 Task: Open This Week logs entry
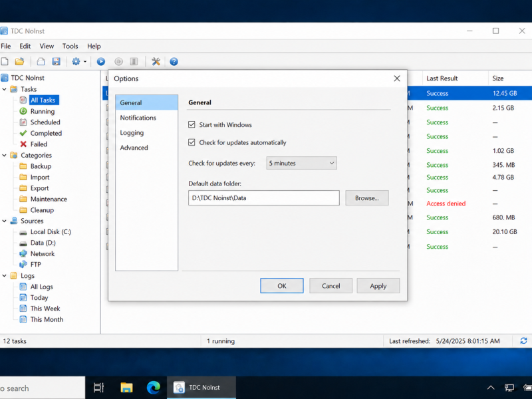[x=45, y=309]
